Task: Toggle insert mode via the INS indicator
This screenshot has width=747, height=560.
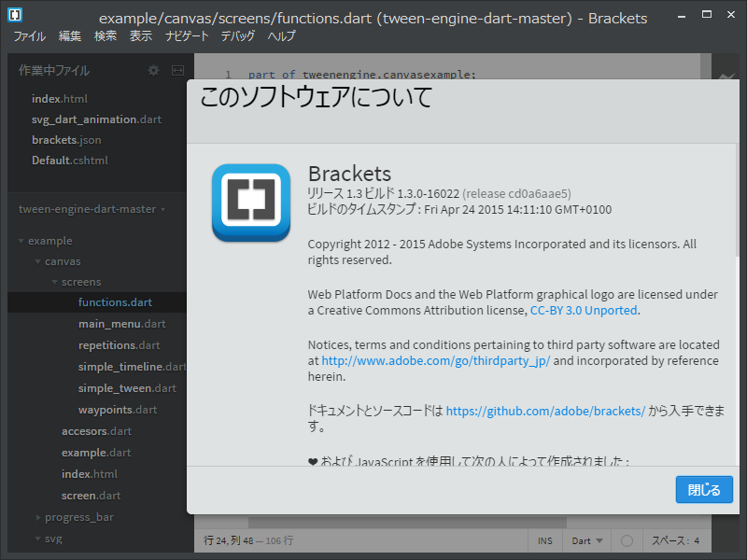Action: pyautogui.click(x=544, y=540)
